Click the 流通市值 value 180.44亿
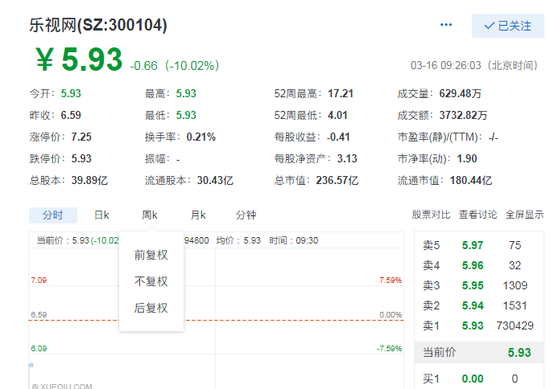Image resolution: width=550 pixels, height=389 pixels. pos(471,181)
